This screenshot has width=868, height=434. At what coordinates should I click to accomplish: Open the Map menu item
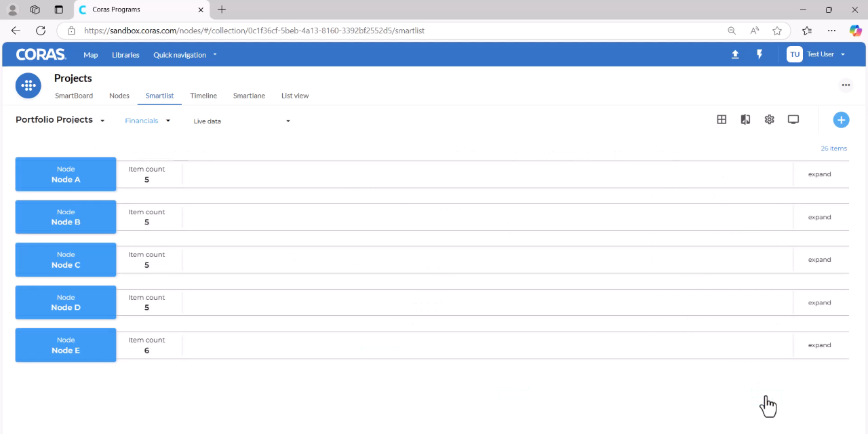click(x=90, y=55)
